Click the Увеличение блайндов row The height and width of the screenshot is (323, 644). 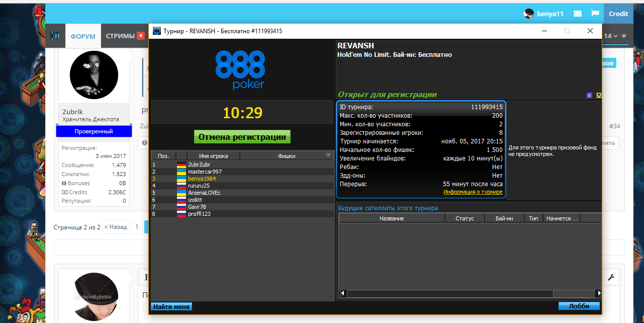coord(421,158)
